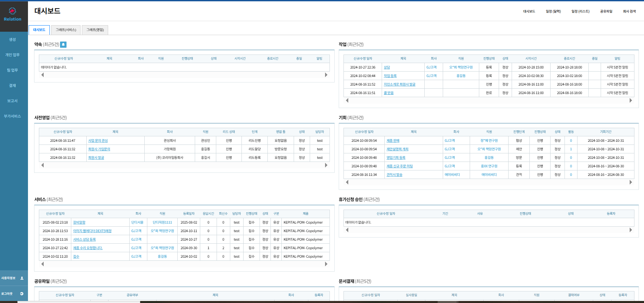Viewport: 644px width, 303px height.
Task: Open the 결재 sidebar menu
Action: coord(13,86)
